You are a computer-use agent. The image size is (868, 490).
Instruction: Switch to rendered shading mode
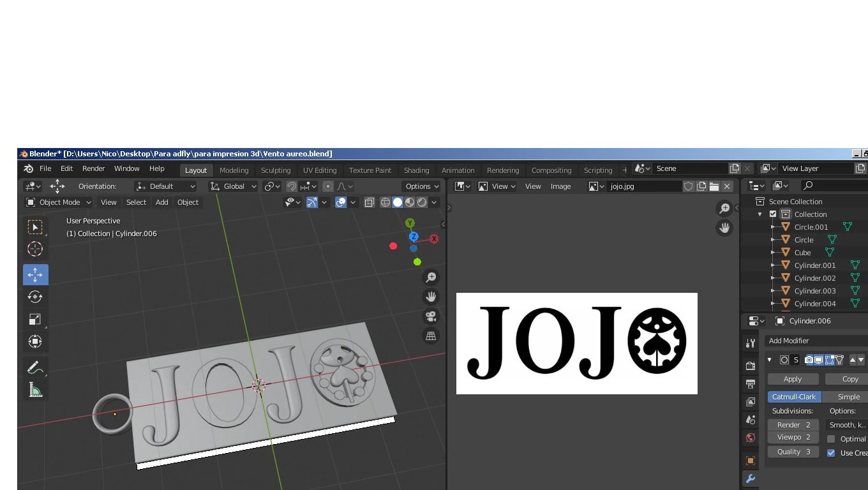[x=422, y=202]
